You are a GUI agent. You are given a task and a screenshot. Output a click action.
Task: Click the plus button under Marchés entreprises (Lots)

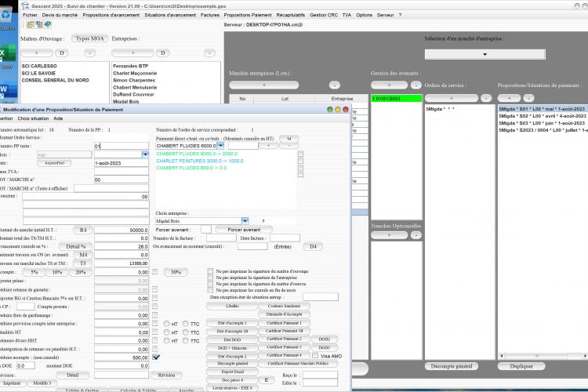click(x=264, y=85)
